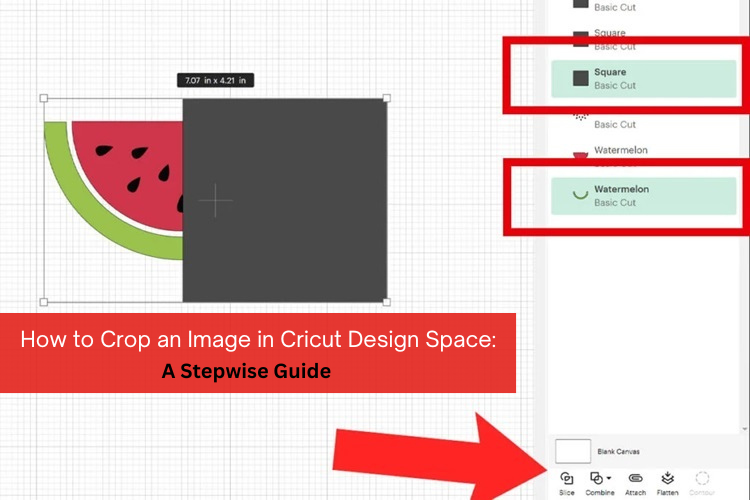Click the bottom-left selection handle
Screen dimensions: 750x500
click(x=43, y=301)
